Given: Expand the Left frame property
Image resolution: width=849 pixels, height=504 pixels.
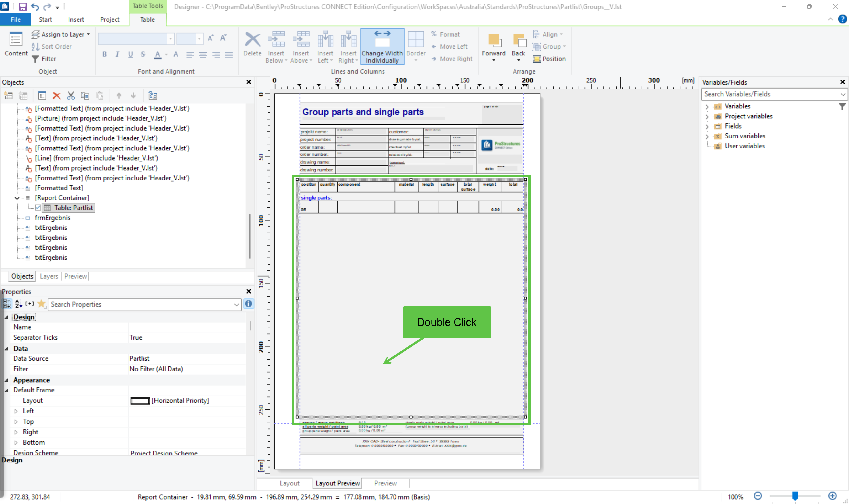Looking at the screenshot, I should [16, 411].
